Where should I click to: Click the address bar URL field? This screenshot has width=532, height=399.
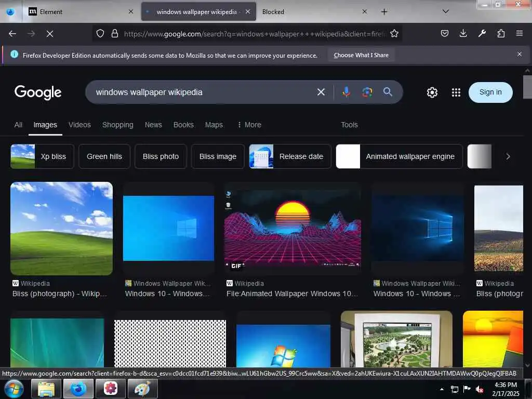tap(255, 34)
